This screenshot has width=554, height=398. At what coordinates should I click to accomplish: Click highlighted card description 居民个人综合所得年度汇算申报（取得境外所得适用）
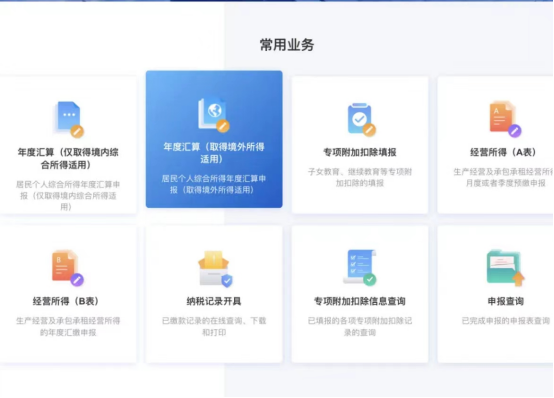[214, 184]
